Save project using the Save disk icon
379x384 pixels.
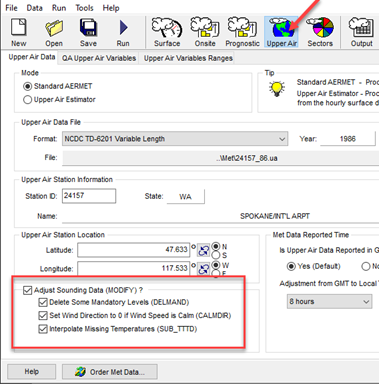pyautogui.click(x=88, y=32)
